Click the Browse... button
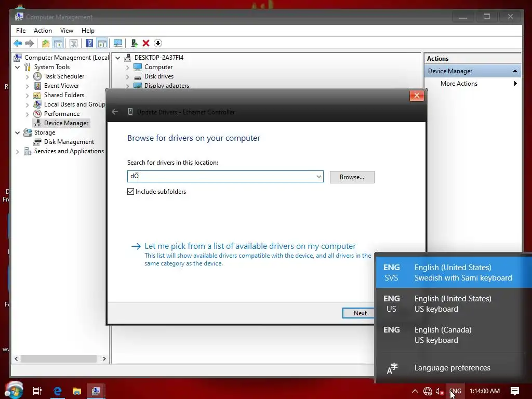This screenshot has height=399, width=532. [x=352, y=177]
